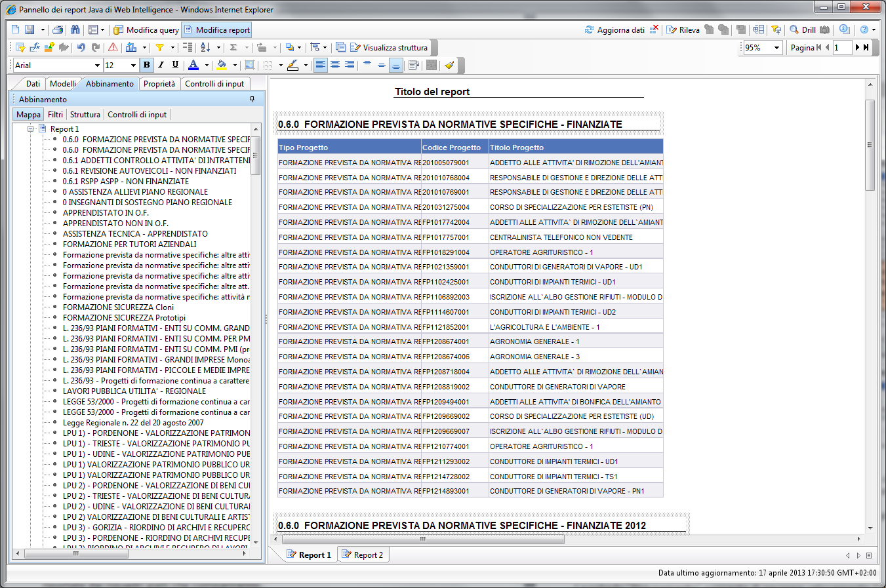Toggle Underline formatting
Image resolution: width=886 pixels, height=588 pixels.
[x=175, y=65]
